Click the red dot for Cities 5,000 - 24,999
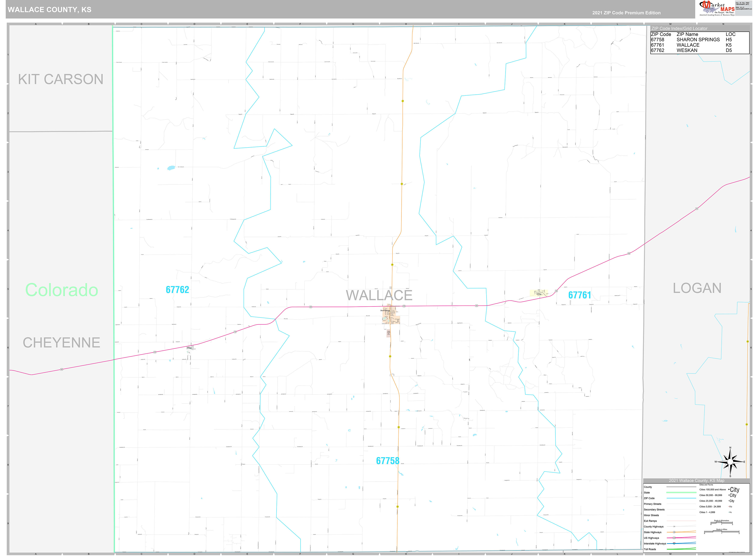Screen dimensions: 756x556 click(729, 507)
